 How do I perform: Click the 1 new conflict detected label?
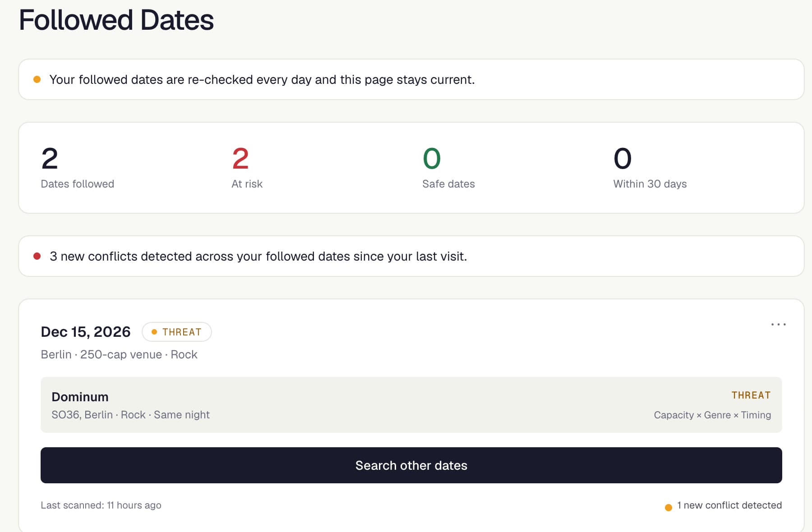click(729, 505)
